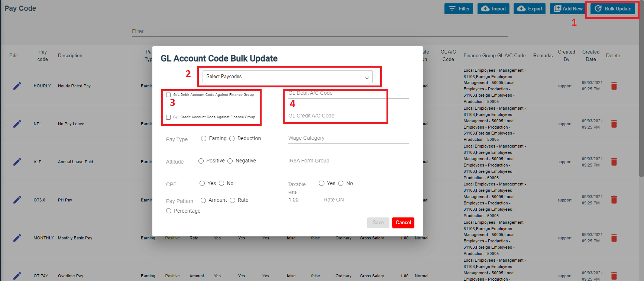Cancel the GL Account Code Bulk Update dialog

click(403, 223)
